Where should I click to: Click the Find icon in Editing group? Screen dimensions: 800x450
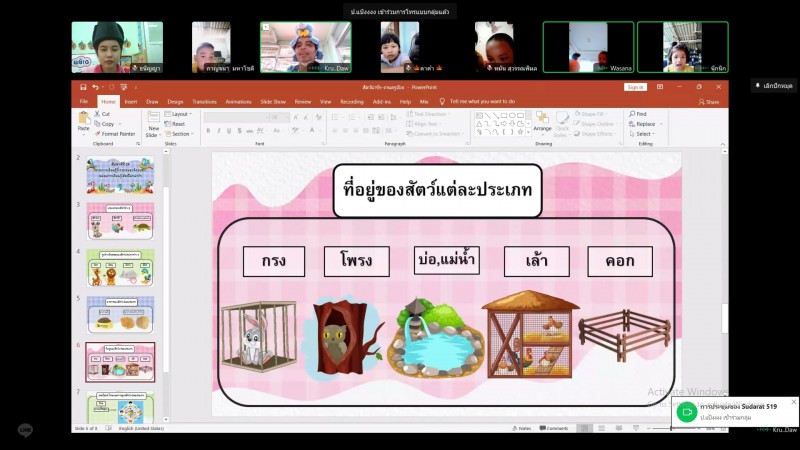point(640,114)
